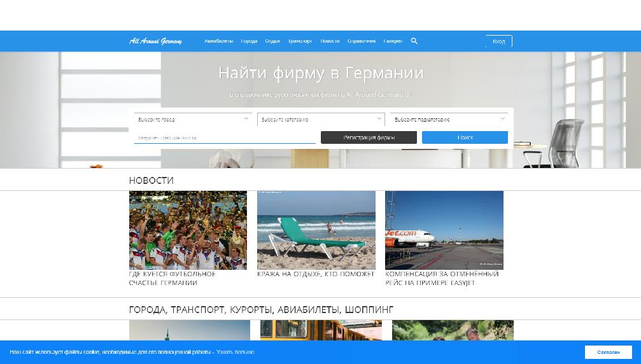Open the Отдых navigation item

tap(272, 41)
